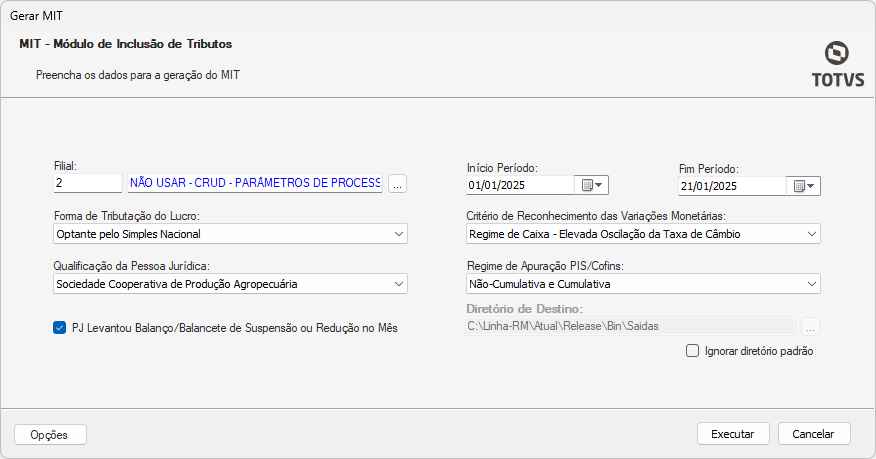Click the Início Período date field

click(x=519, y=185)
